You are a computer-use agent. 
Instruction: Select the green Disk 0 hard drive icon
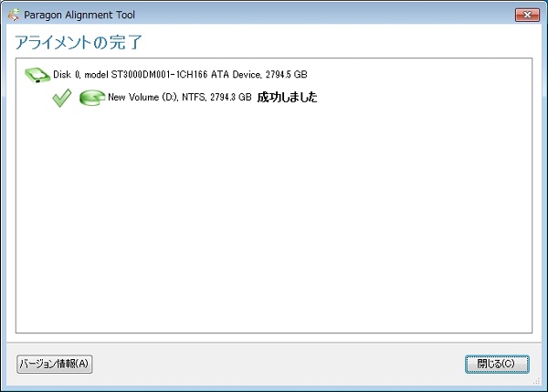37,75
